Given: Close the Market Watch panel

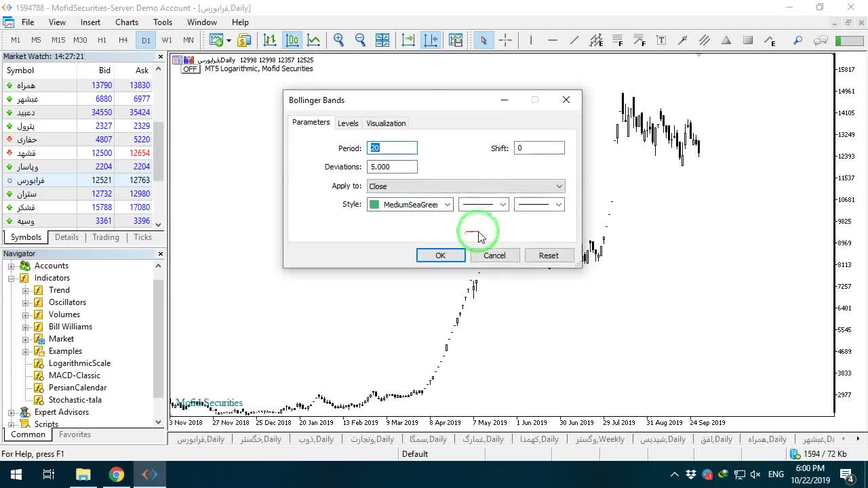Looking at the screenshot, I should [161, 56].
